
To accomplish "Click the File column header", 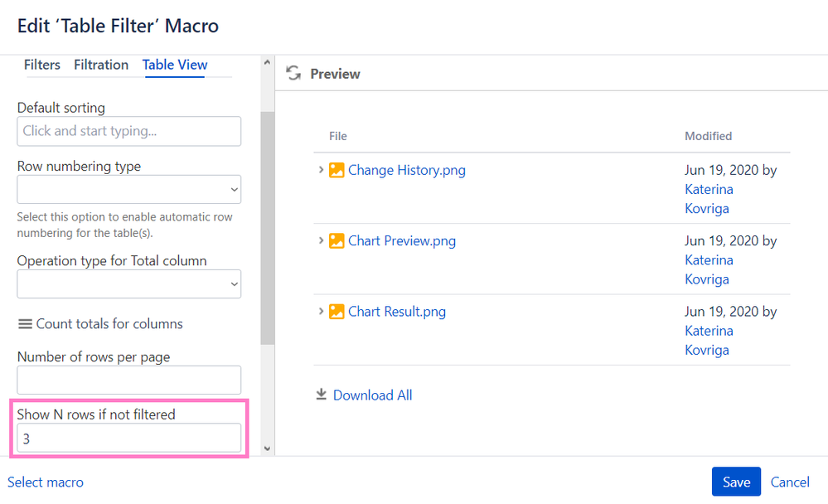I will 338,136.
